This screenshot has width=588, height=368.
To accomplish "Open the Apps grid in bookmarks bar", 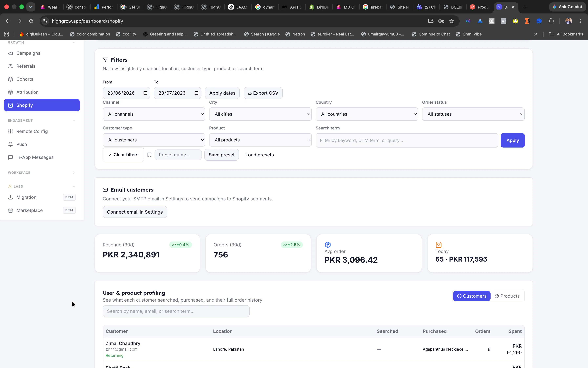I will (7, 34).
